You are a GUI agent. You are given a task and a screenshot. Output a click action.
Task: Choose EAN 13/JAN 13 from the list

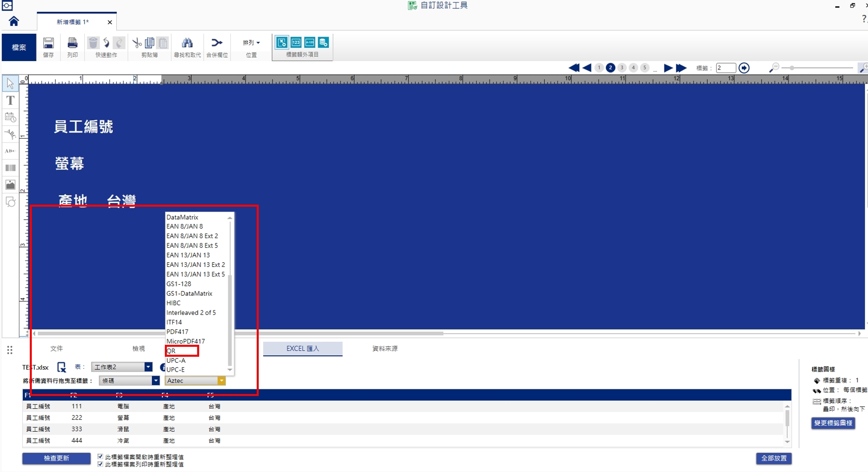tap(188, 255)
